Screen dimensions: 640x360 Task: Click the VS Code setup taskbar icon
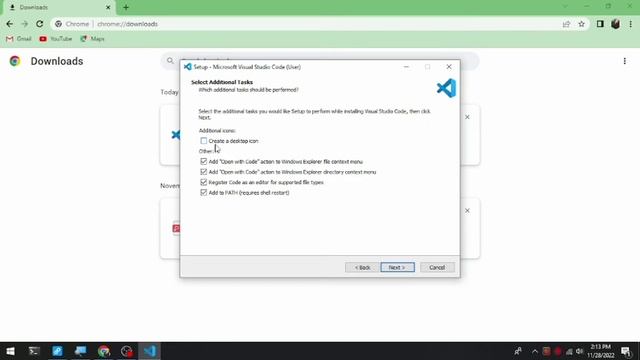tap(149, 351)
